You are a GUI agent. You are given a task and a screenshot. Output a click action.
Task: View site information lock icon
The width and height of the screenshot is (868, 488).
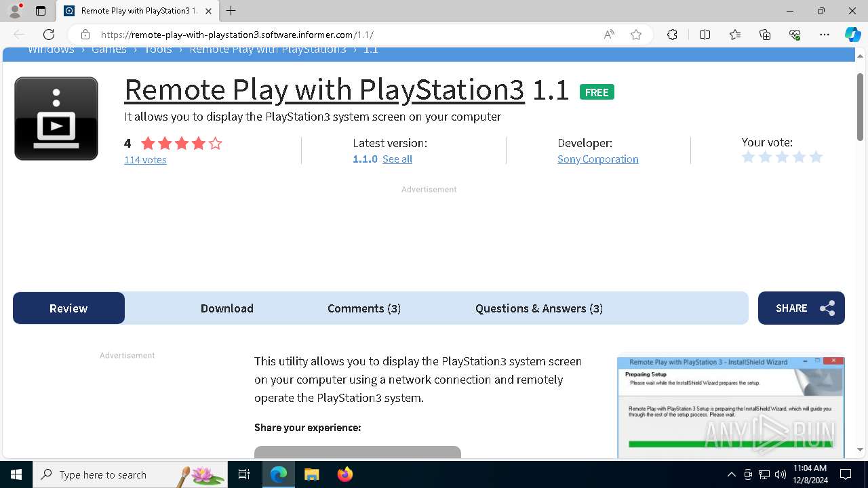(x=85, y=35)
